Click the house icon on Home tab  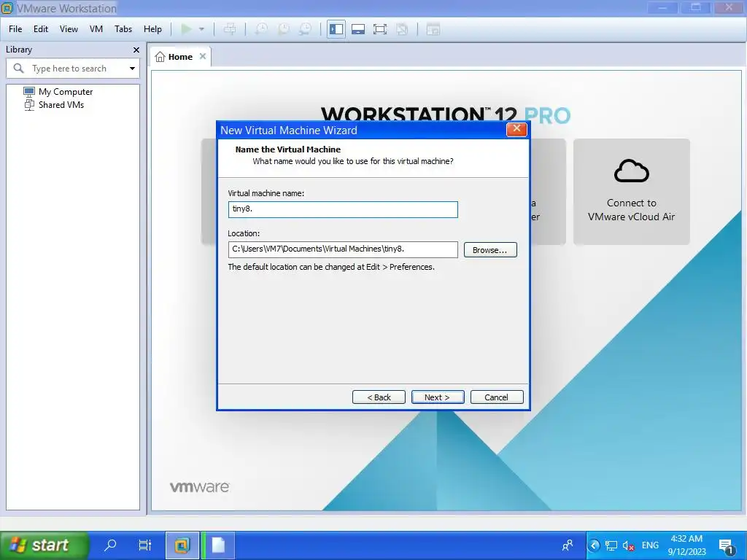pos(160,57)
